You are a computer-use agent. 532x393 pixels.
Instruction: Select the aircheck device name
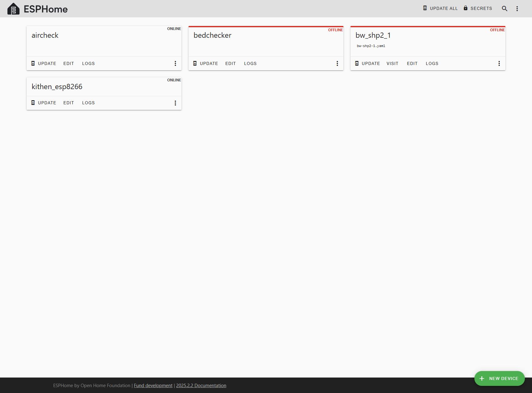point(45,35)
